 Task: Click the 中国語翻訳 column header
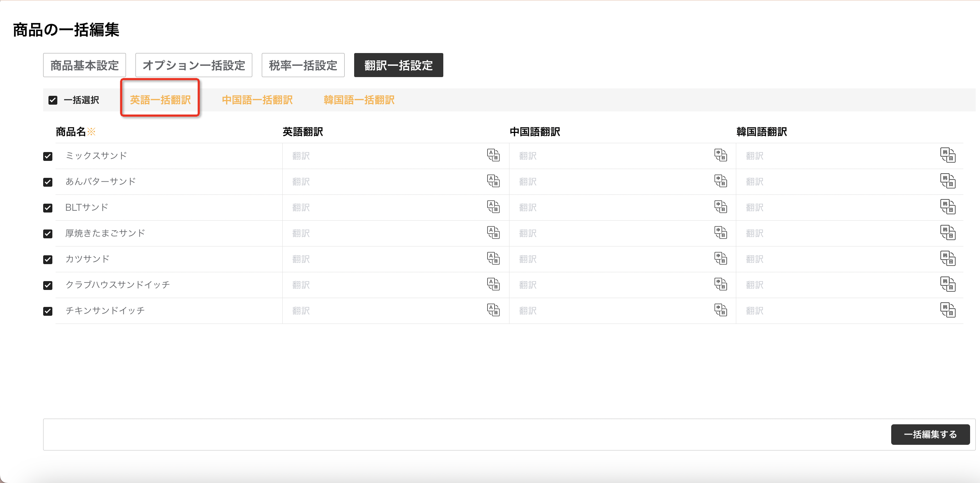pos(535,132)
